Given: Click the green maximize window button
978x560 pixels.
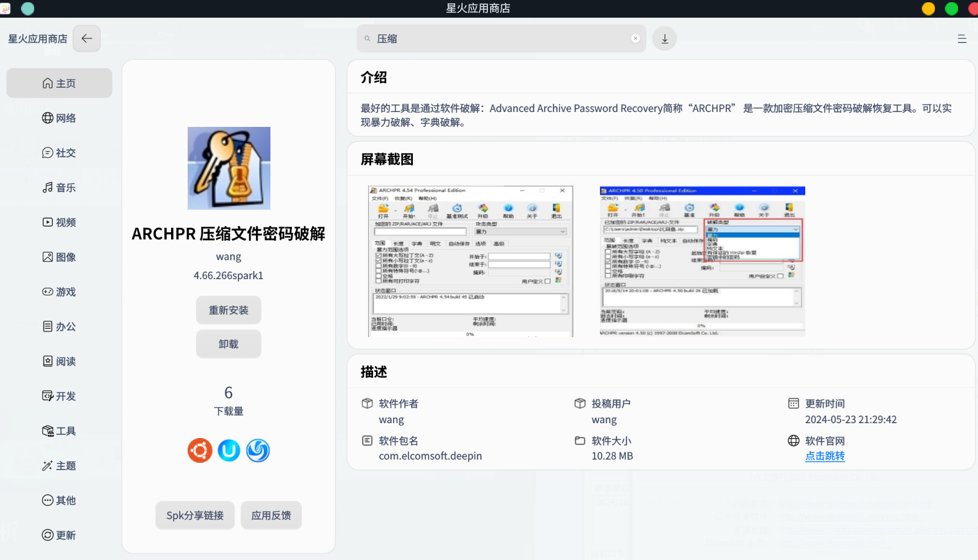Looking at the screenshot, I should coord(952,8).
